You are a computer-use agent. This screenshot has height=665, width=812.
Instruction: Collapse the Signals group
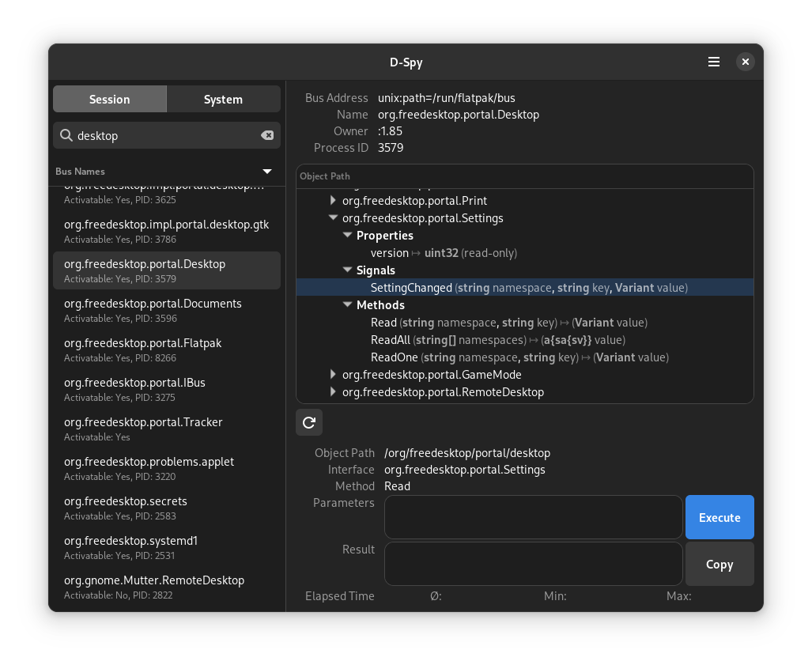coord(347,270)
